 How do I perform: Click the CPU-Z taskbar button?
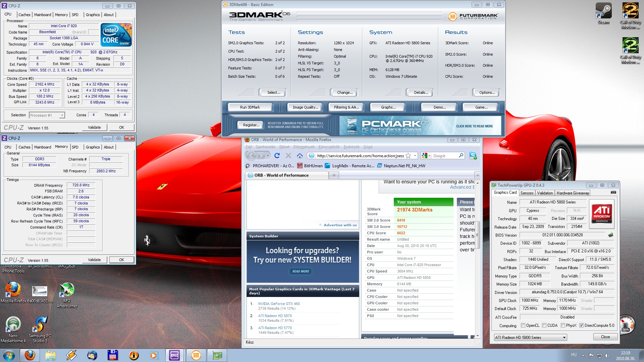point(175,355)
